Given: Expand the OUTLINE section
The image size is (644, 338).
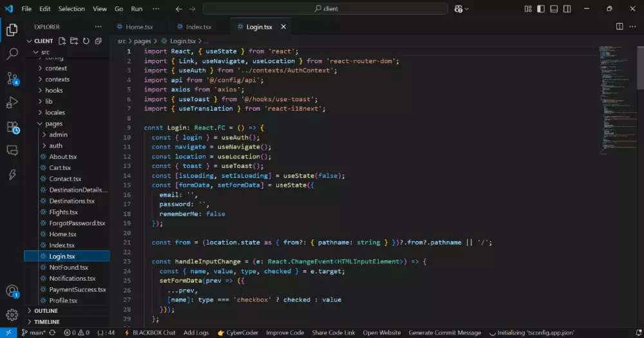Looking at the screenshot, I should coord(46,311).
